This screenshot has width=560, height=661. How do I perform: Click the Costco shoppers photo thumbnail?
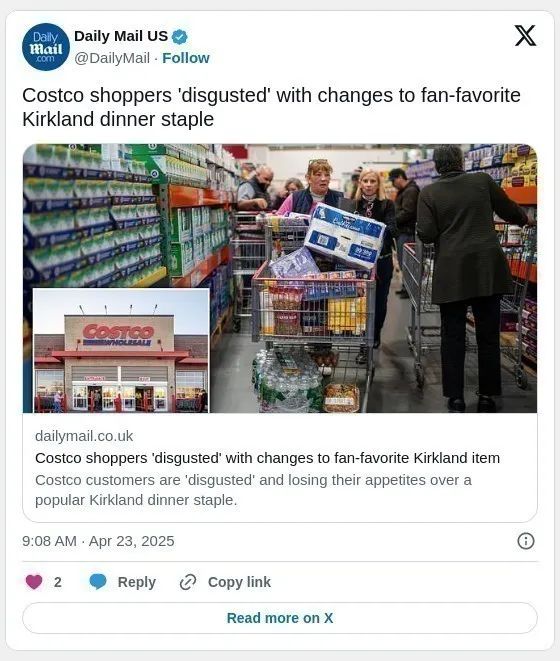coord(280,278)
